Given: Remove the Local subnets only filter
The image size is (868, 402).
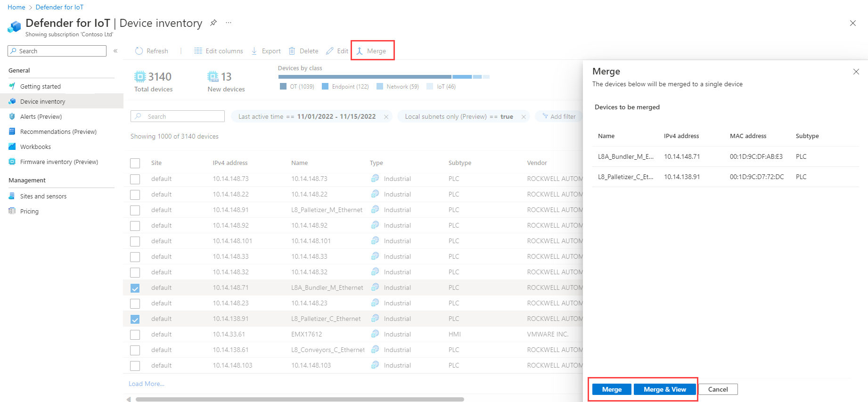Looking at the screenshot, I should coord(524,117).
